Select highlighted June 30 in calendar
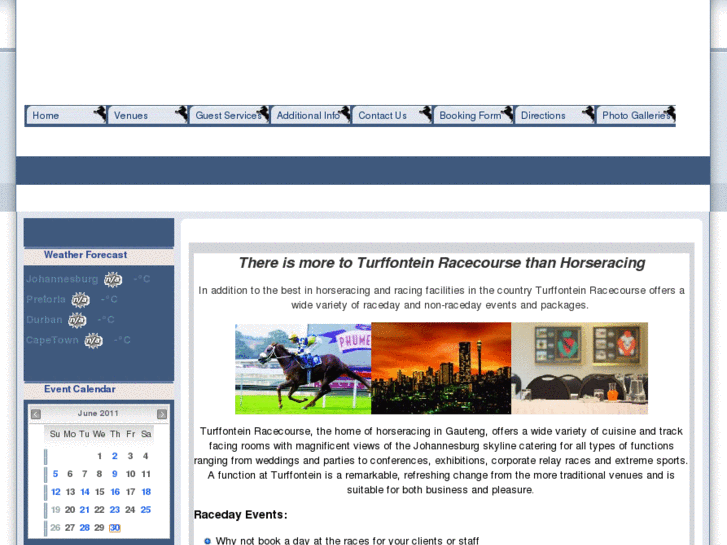 click(x=115, y=528)
